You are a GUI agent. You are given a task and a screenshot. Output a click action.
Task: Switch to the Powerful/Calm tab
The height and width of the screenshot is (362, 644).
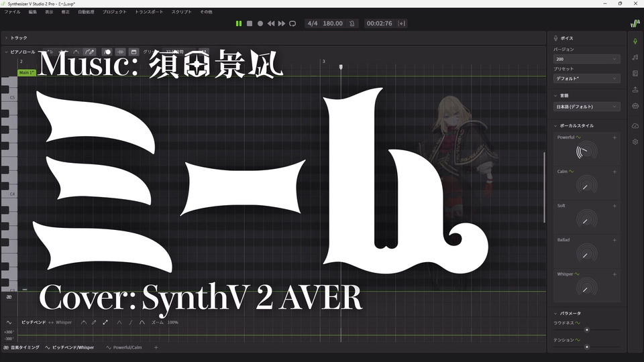click(123, 347)
